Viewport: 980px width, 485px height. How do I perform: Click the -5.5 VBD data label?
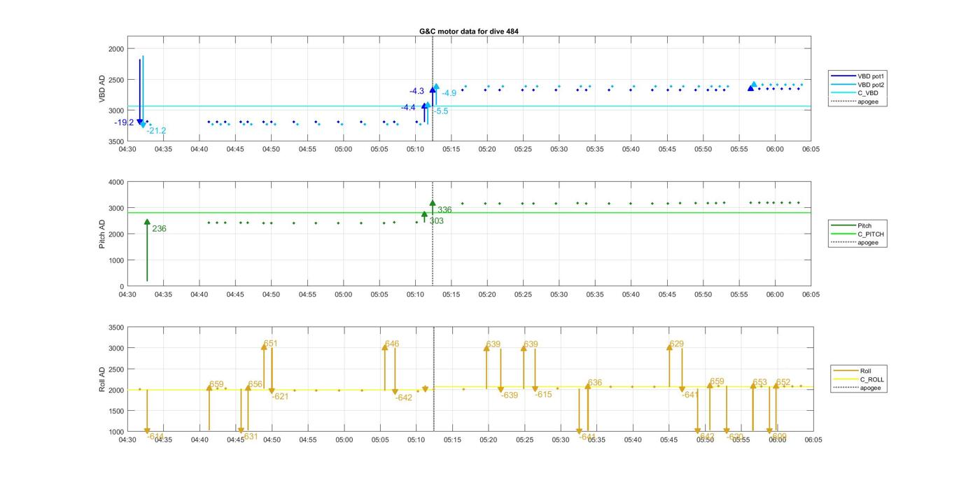441,111
